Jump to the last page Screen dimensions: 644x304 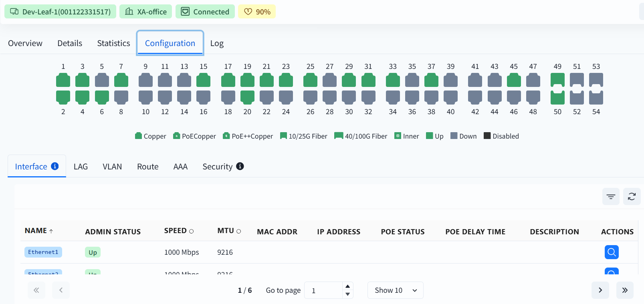point(625,290)
